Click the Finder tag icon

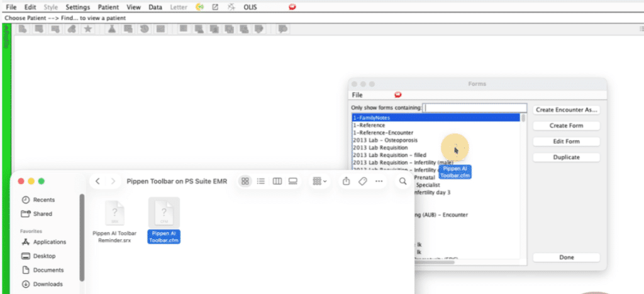[x=362, y=181]
